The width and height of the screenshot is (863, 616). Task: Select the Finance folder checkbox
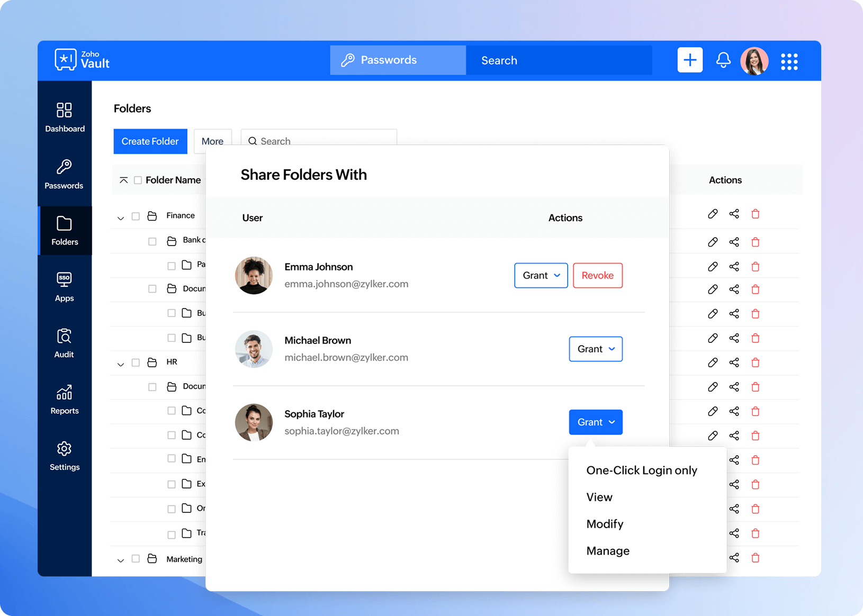(136, 215)
